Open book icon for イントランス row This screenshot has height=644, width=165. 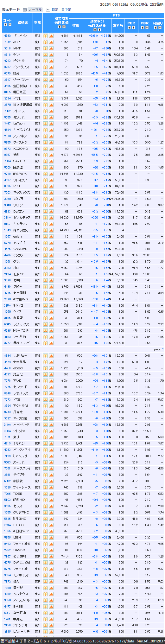tap(45, 67)
